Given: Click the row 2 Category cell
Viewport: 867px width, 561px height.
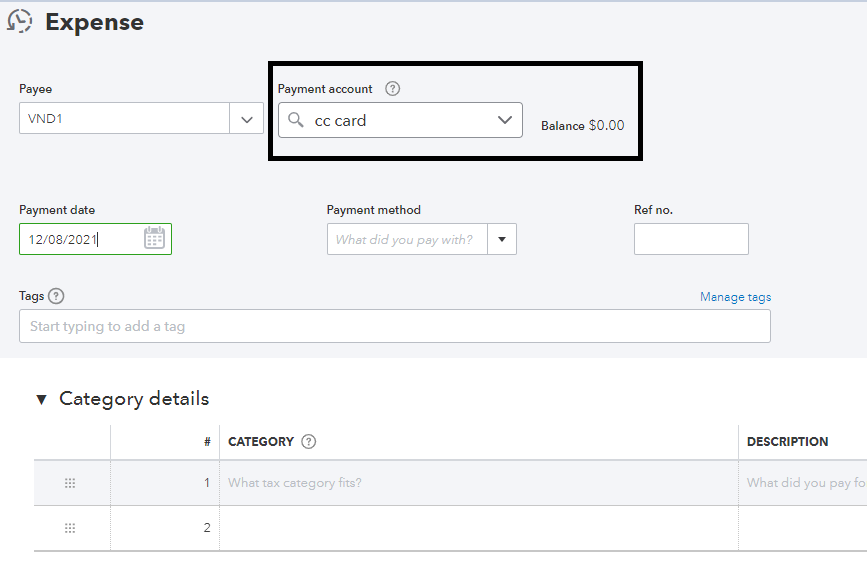Looking at the screenshot, I should [x=478, y=527].
